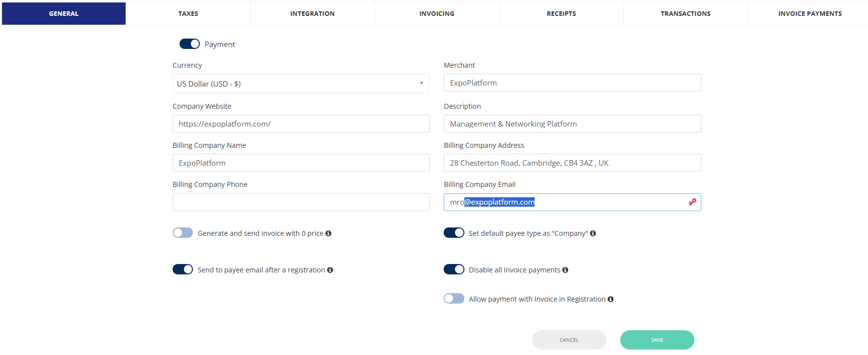Click info icon beside Disable all Invoice payments
The height and width of the screenshot is (355, 868).
(565, 270)
